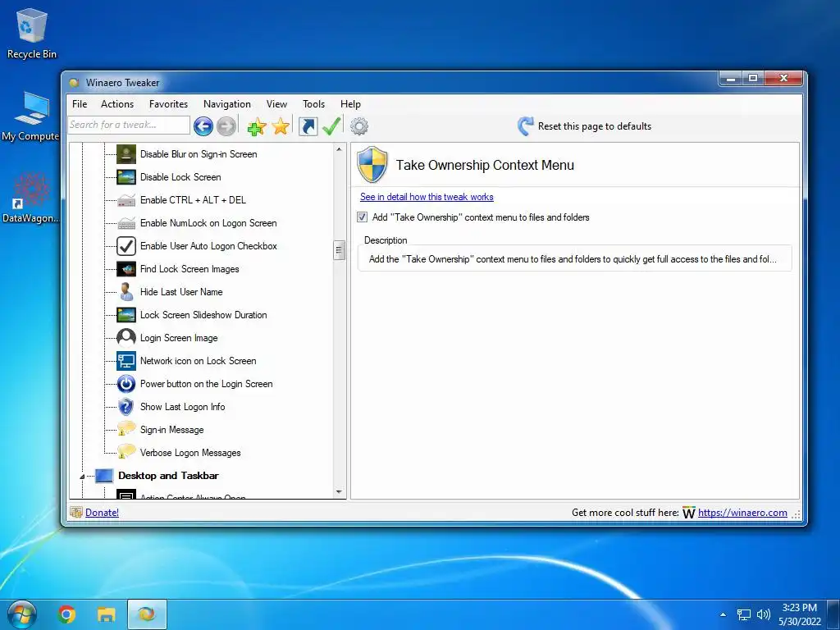The height and width of the screenshot is (630, 840).
Task: Open settings via the gear icon
Action: click(359, 126)
